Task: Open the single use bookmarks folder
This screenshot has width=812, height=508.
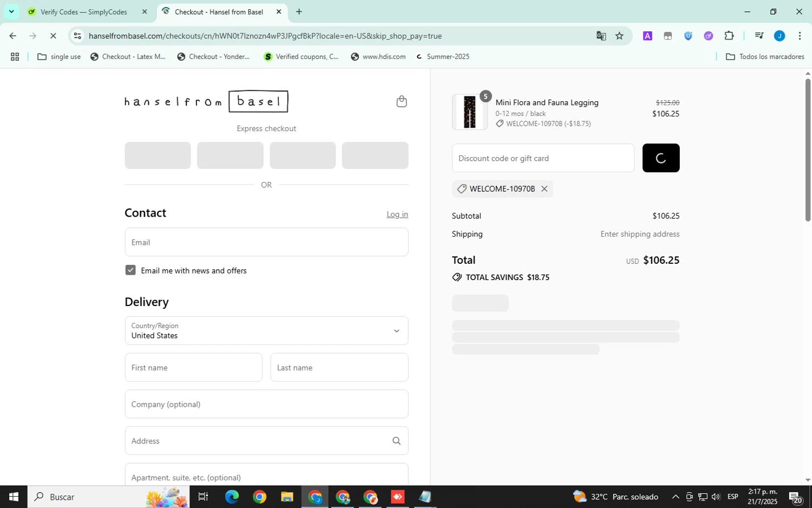Action: click(59, 56)
